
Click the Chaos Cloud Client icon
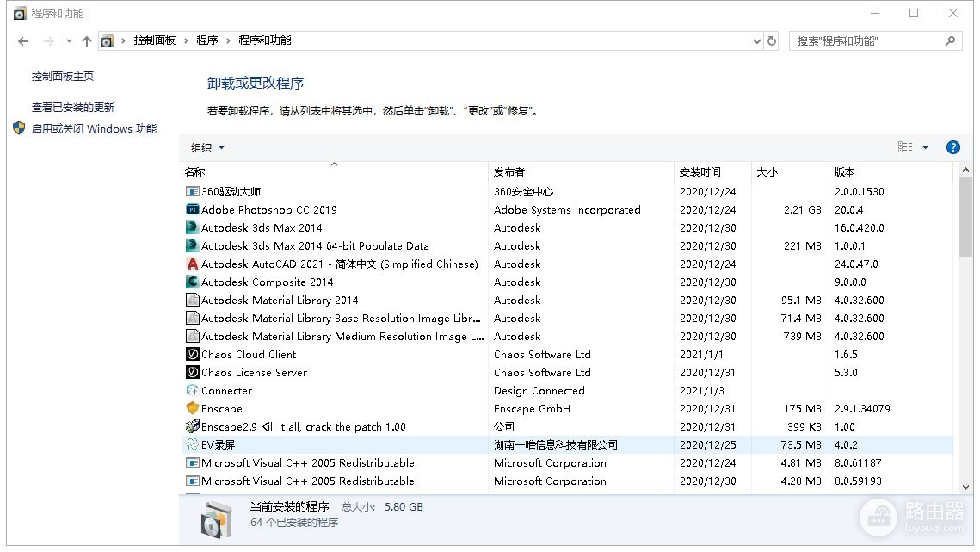(193, 354)
